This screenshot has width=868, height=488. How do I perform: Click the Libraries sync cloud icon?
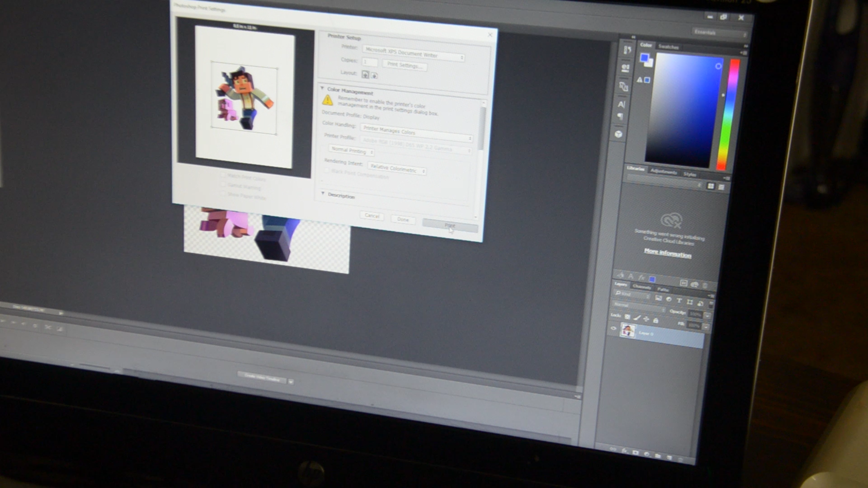point(694,284)
